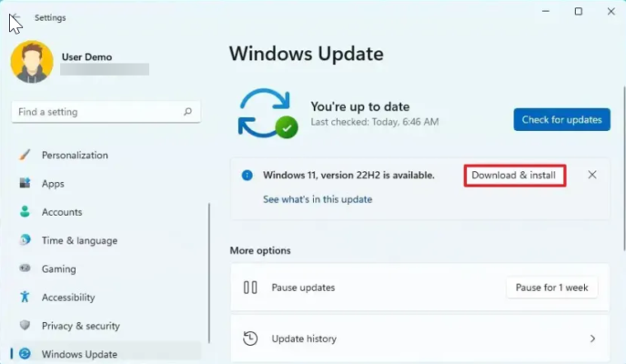This screenshot has width=626, height=364.
Task: Open the See what's in this update link
Action: (317, 199)
